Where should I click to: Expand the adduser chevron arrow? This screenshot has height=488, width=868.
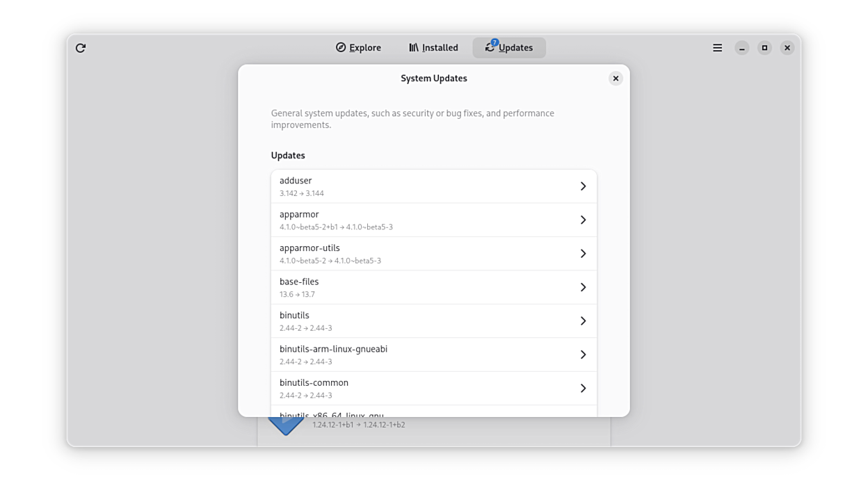point(583,186)
